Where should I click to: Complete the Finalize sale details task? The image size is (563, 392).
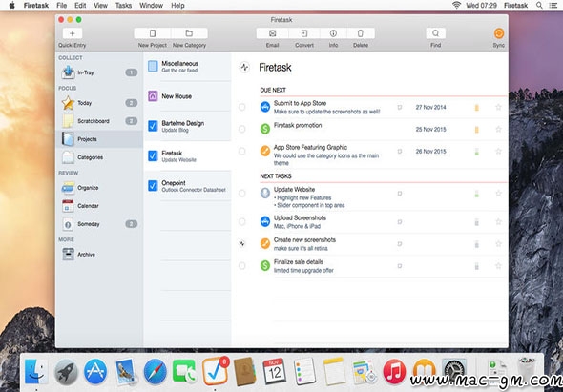coord(242,266)
